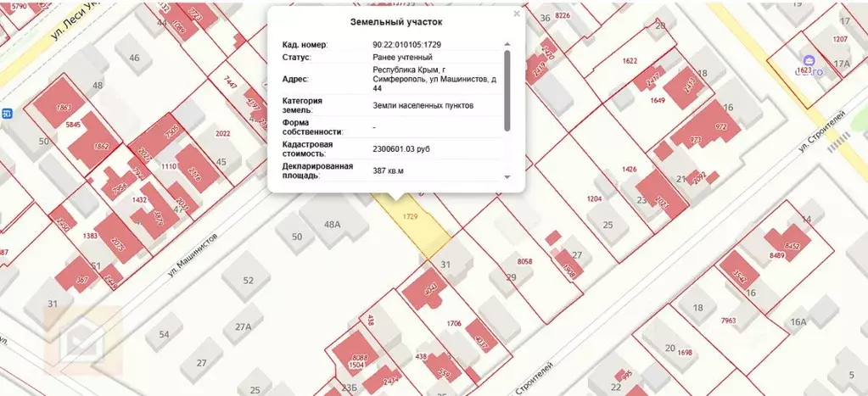Click the blue bus stop icon
868x396 pixels.
pyautogui.click(x=7, y=114)
